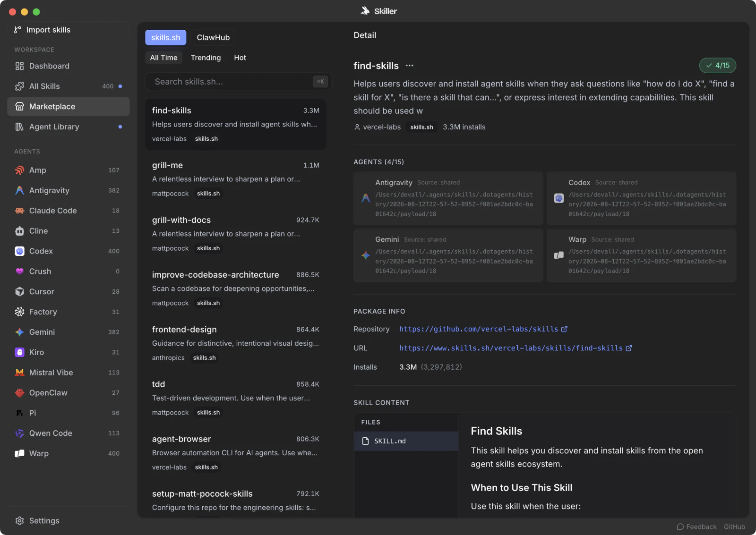
Task: Click the 3.3M installs text in detail header
Action: (464, 127)
